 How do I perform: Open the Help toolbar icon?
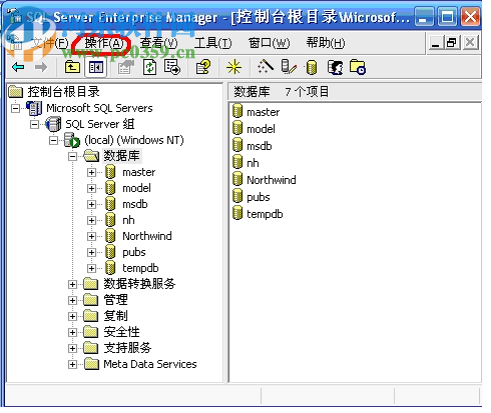(203, 67)
